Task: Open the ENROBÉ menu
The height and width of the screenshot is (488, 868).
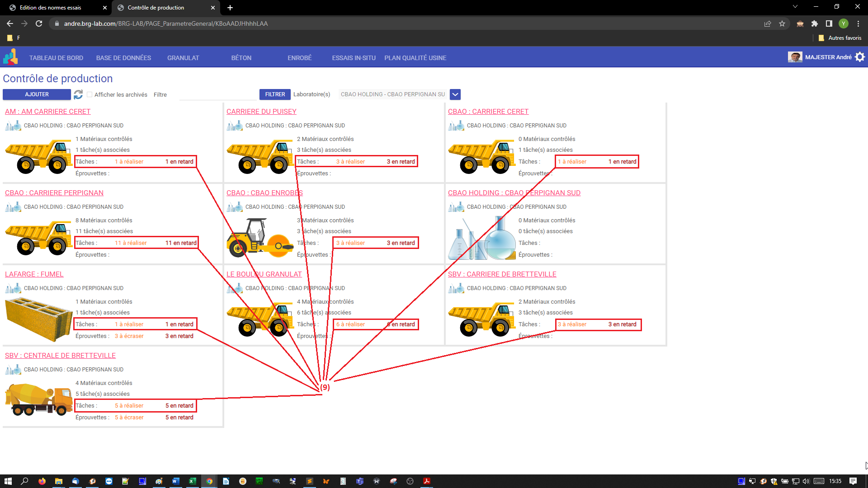Action: [x=300, y=58]
